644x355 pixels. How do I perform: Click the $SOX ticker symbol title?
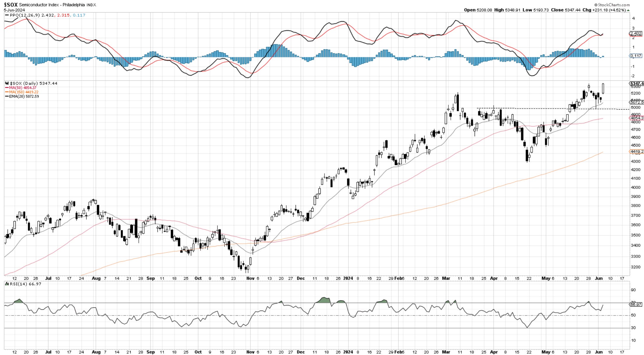[x=10, y=5]
